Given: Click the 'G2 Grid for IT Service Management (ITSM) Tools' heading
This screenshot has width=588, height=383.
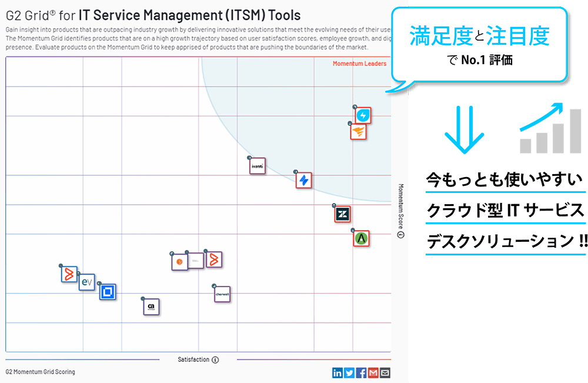Looking at the screenshot, I should click(153, 15).
